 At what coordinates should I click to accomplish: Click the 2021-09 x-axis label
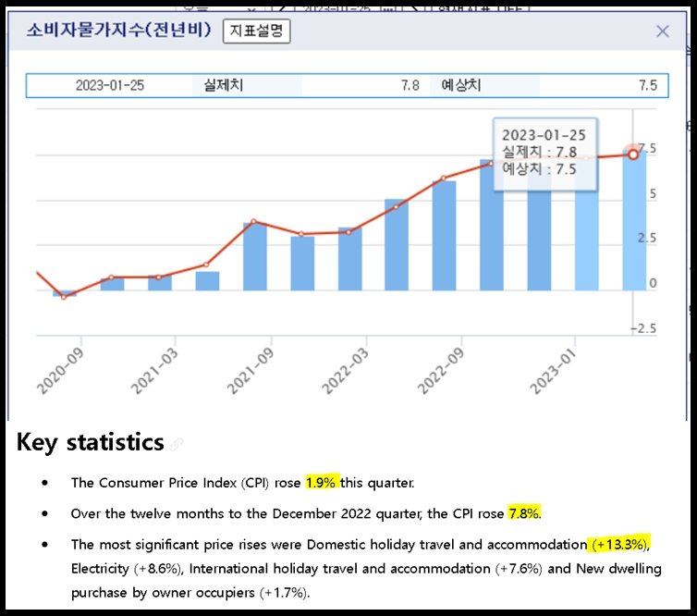253,370
